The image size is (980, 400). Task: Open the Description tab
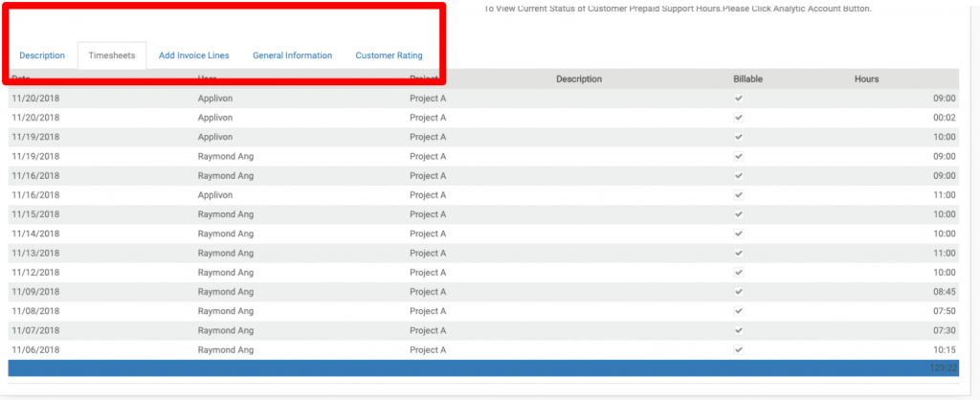pyautogui.click(x=42, y=56)
